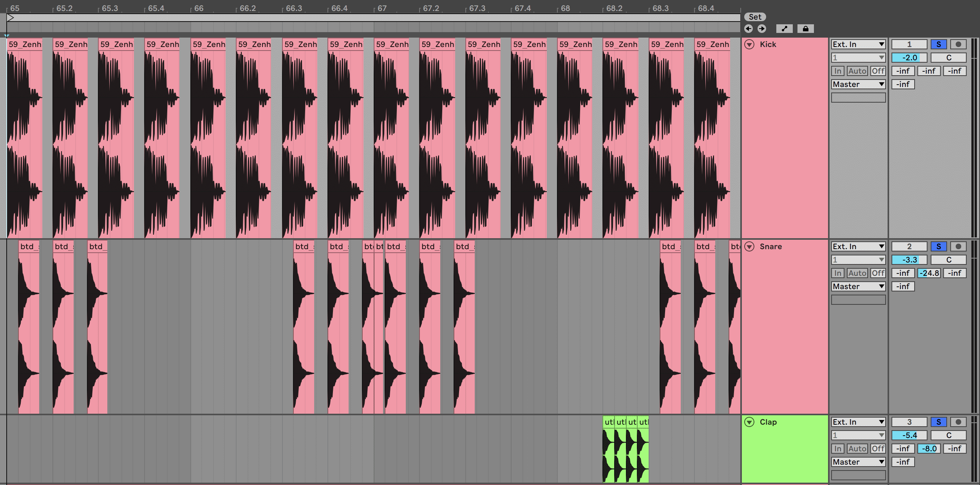Toggle automation draw mode pencil icon
Screen dimensions: 980x485
tap(784, 29)
